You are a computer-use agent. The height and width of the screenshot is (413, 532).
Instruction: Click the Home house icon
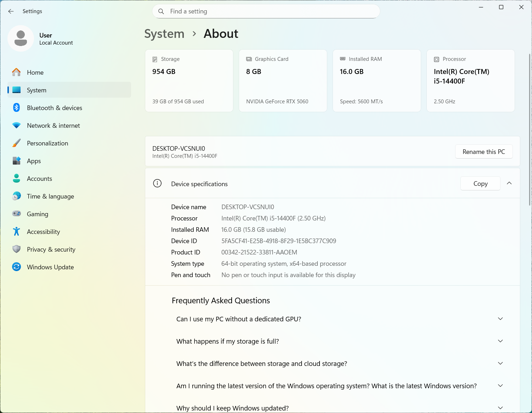(16, 72)
